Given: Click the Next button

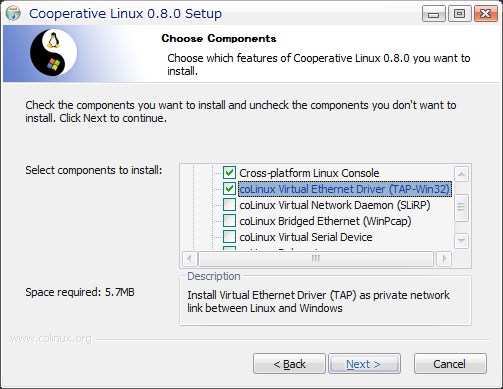Looking at the screenshot, I should click(x=364, y=364).
